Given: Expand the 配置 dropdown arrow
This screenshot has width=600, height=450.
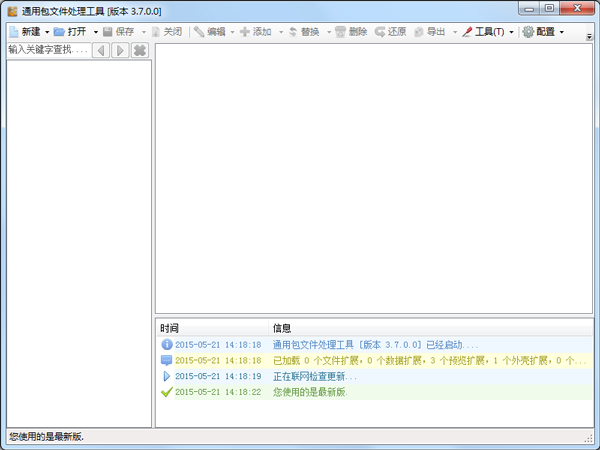Looking at the screenshot, I should [561, 32].
